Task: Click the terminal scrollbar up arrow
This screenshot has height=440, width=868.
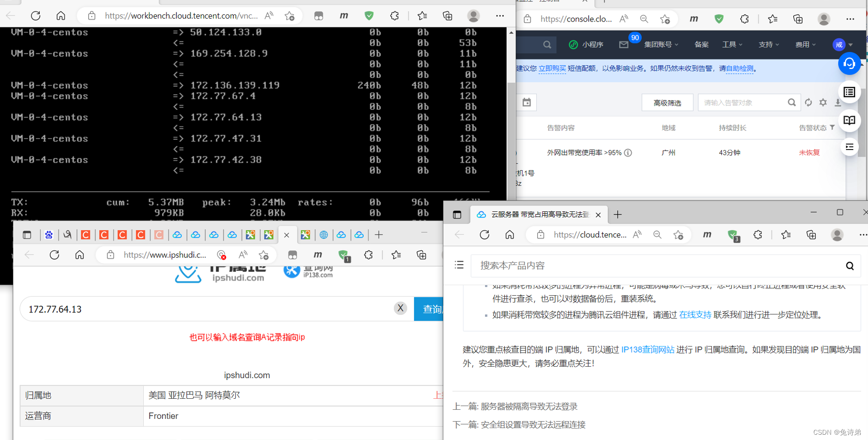Action: (x=511, y=33)
